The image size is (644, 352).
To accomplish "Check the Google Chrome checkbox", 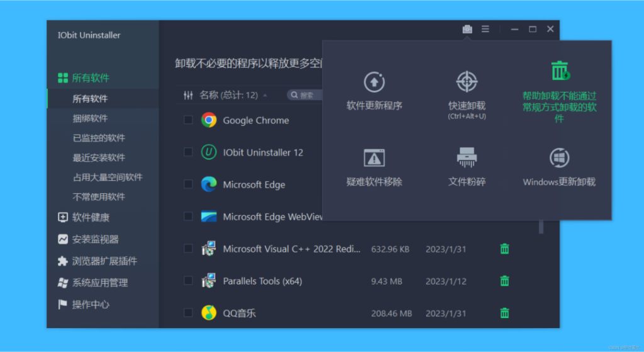I will pyautogui.click(x=188, y=120).
